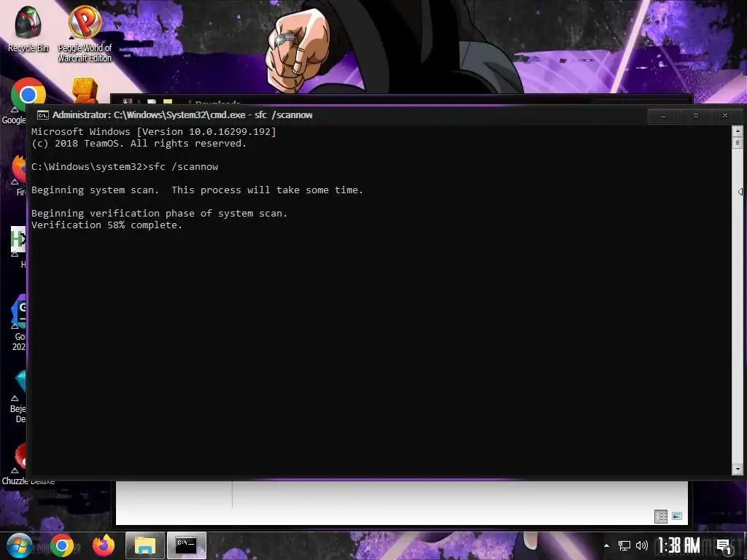747x560 pixels.
Task: Click the 'Verification 58% complete.' line
Action: [x=107, y=225]
